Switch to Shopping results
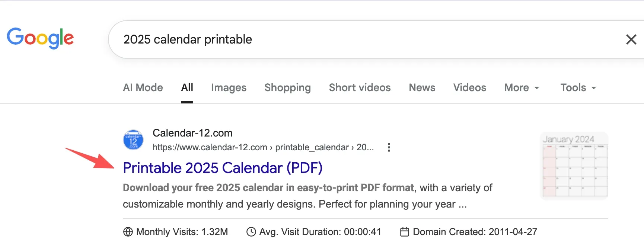Image resolution: width=644 pixels, height=247 pixels. click(287, 88)
